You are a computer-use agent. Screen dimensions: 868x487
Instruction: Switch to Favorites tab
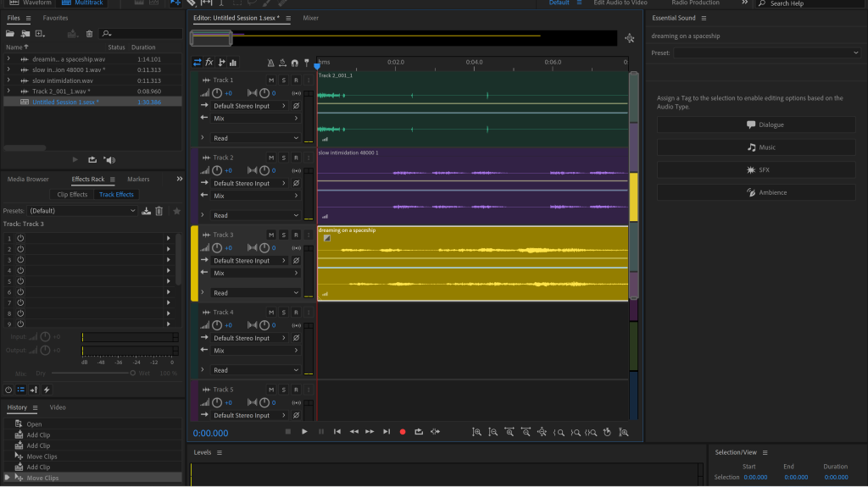pos(55,19)
